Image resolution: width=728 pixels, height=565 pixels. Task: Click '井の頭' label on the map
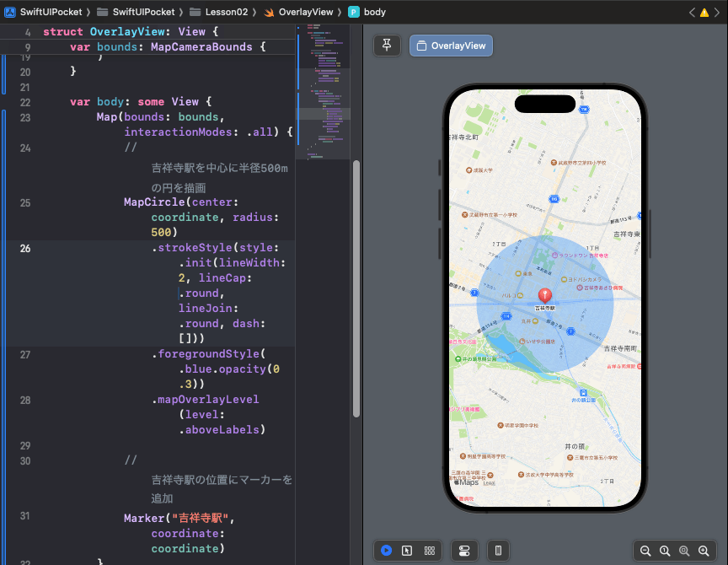575,446
